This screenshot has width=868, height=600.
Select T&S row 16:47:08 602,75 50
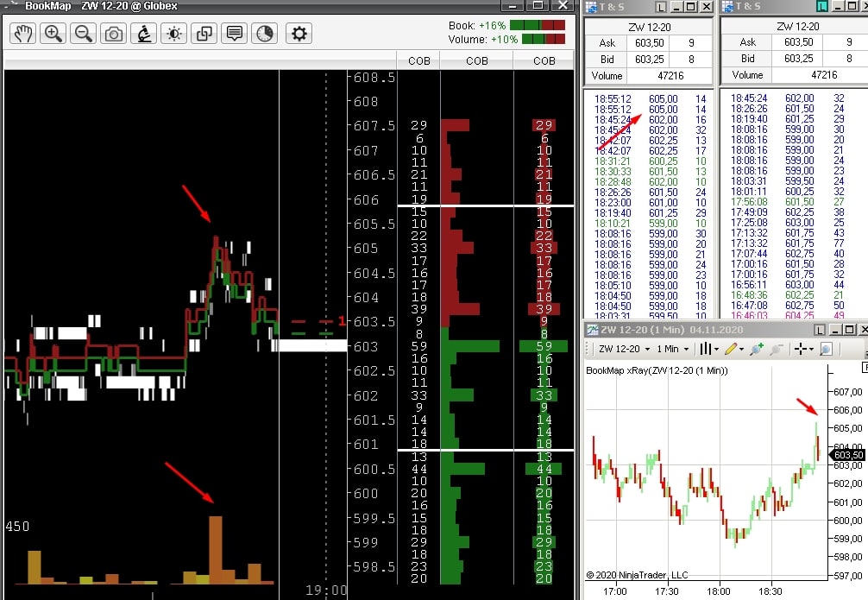[787, 306]
